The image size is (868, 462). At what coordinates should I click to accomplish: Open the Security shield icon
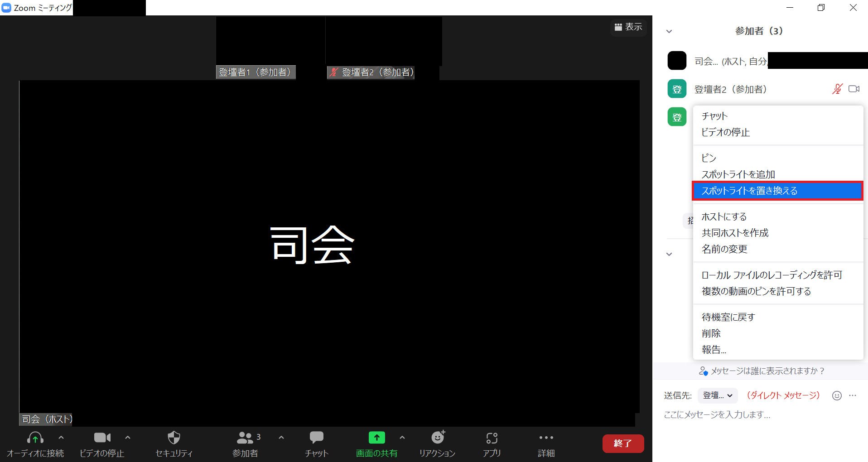[x=174, y=438]
